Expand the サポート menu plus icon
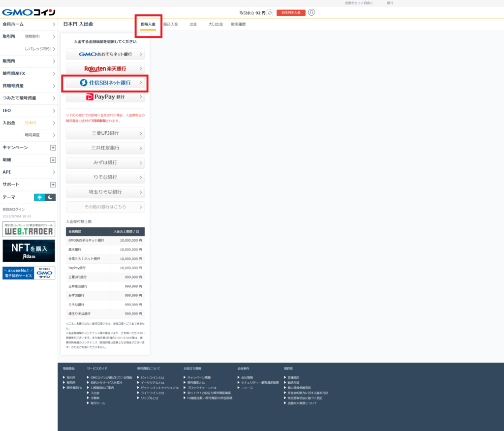The width and height of the screenshot is (504, 431). [x=53, y=185]
